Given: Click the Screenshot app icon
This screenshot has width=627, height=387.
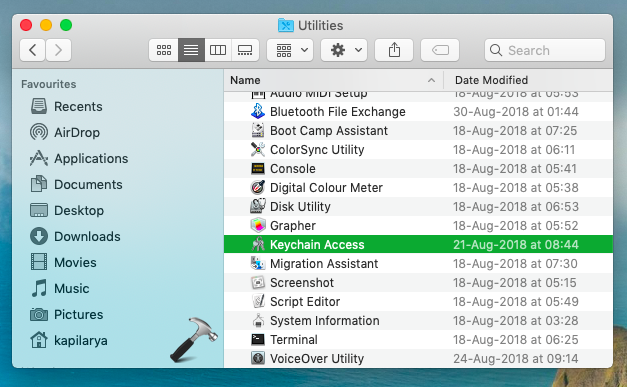Looking at the screenshot, I should click(258, 282).
